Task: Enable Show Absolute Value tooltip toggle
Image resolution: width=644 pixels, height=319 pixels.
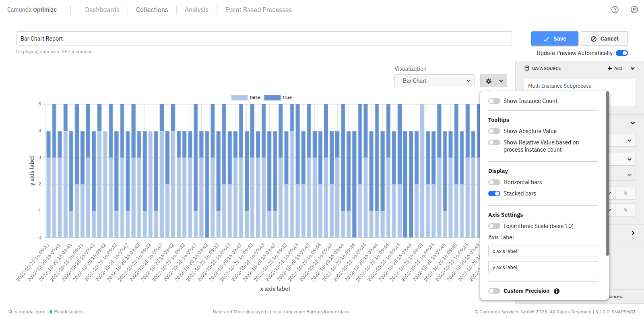Action: (x=494, y=131)
